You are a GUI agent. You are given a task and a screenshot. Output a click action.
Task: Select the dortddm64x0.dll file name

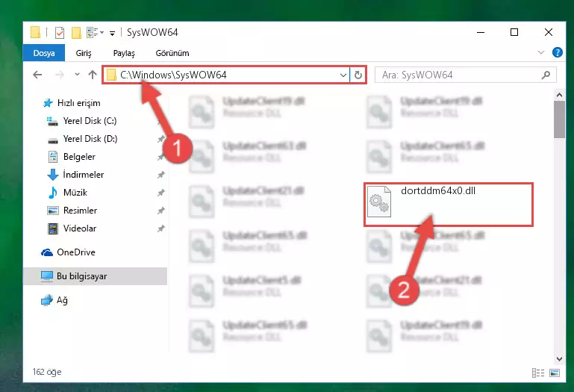point(438,191)
